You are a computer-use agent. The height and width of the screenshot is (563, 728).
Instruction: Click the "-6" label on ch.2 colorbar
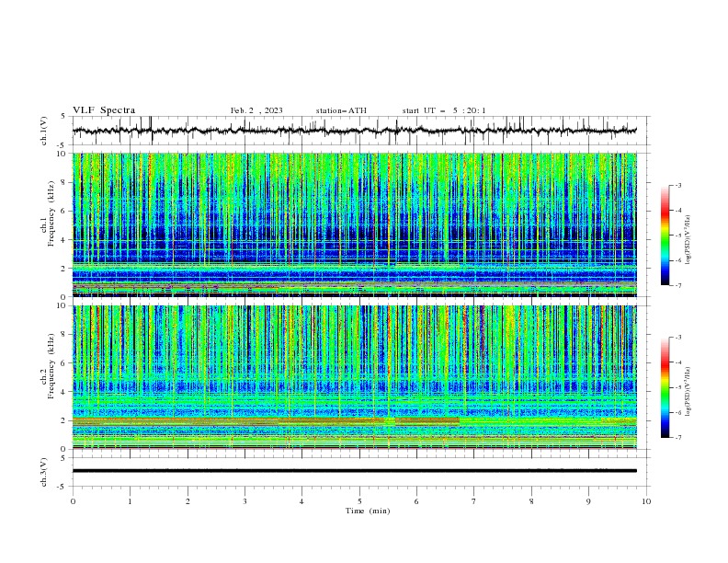(x=678, y=412)
